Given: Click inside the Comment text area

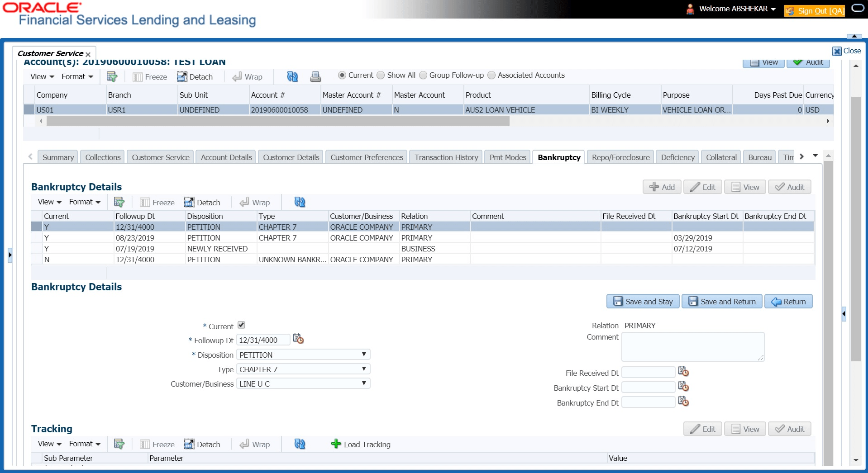Looking at the screenshot, I should point(693,346).
